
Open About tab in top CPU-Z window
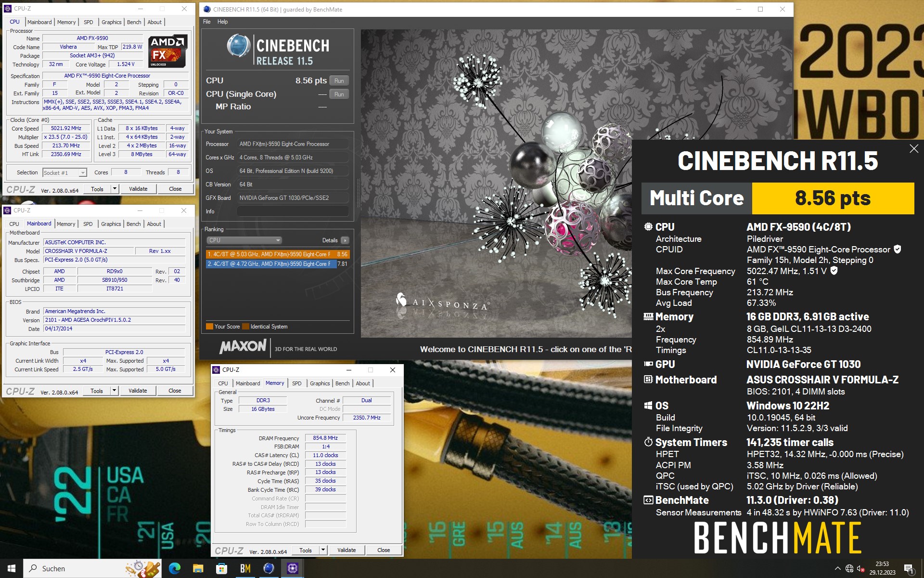point(154,22)
